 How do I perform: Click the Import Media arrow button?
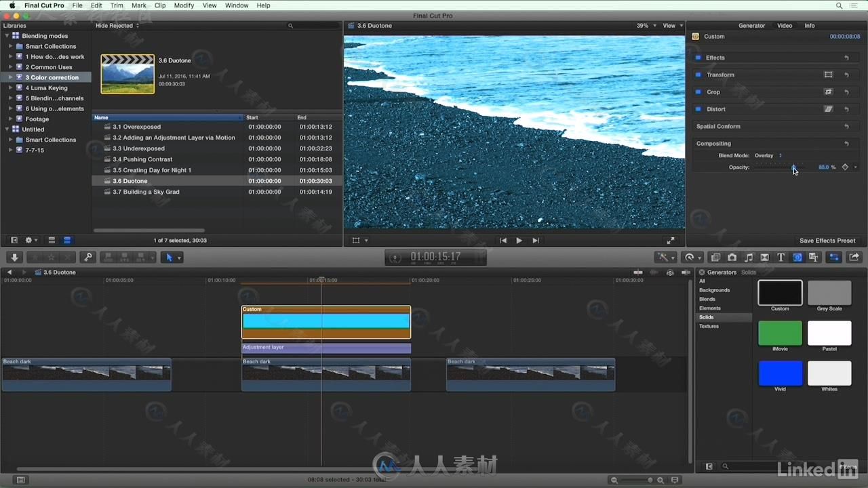tap(14, 258)
